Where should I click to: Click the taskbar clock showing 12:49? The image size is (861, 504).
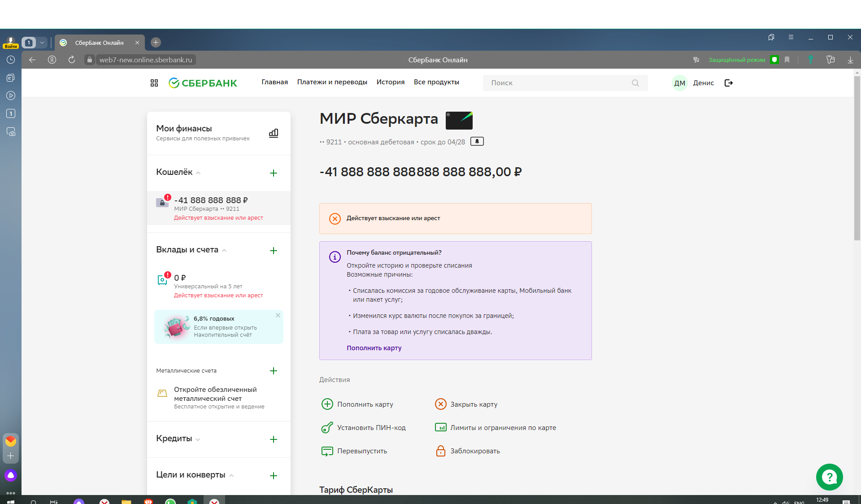tap(822, 500)
